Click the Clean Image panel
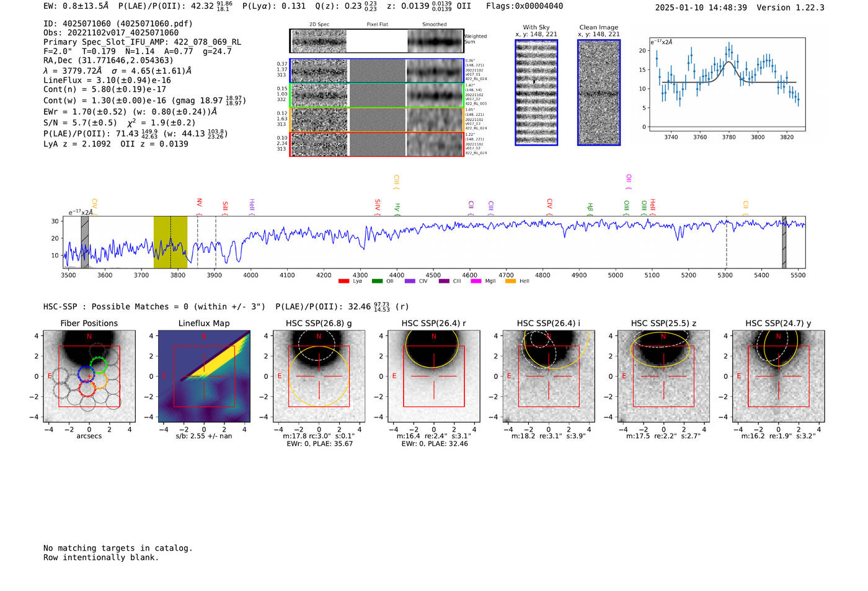This screenshot has width=868, height=591. (599, 92)
